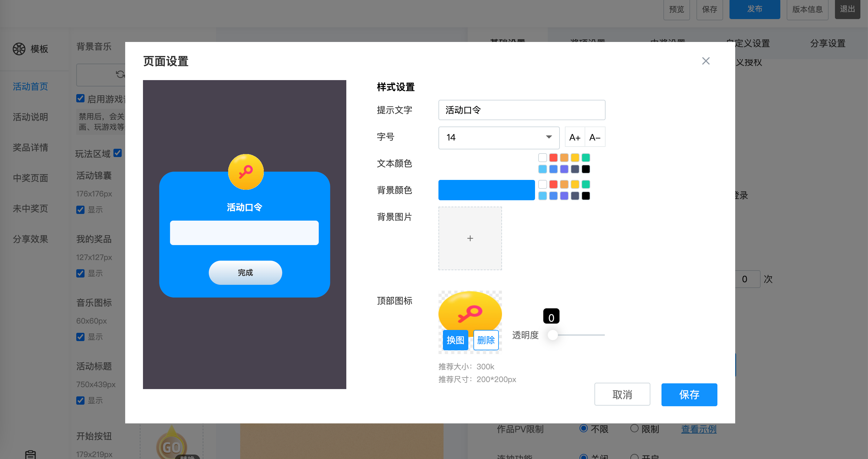Viewport: 868px width, 459px height.
Task: Uncheck 显示 under 活动锦囊
Action: point(80,209)
